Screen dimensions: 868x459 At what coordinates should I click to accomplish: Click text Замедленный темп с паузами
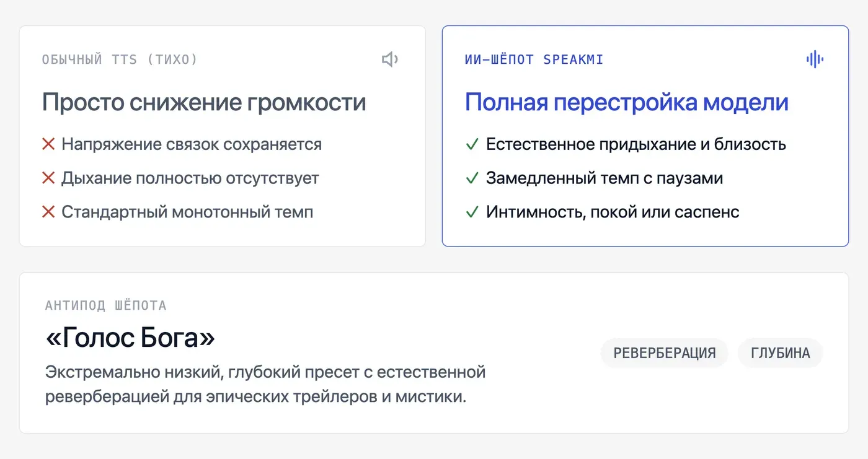(x=604, y=178)
